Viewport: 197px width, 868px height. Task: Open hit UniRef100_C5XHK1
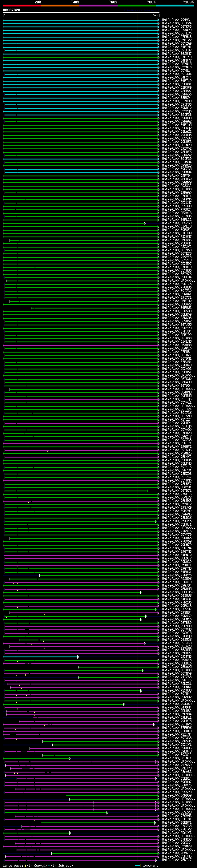177,565
